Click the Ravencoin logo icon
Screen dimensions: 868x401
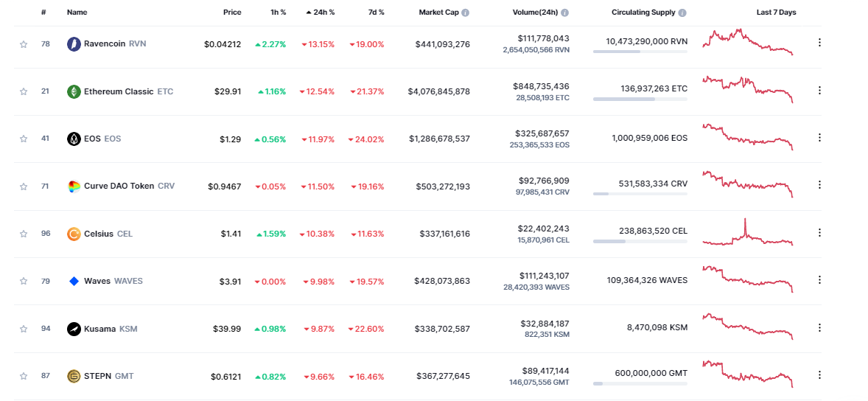point(74,44)
